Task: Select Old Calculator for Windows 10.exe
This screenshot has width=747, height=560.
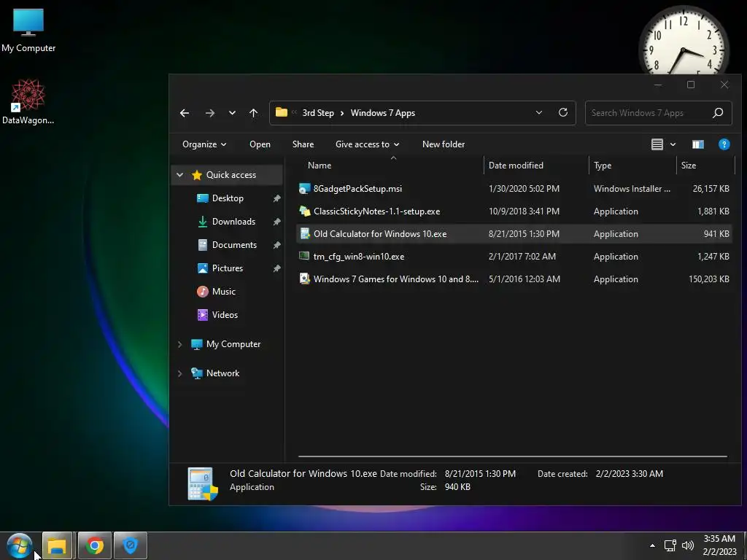Action: coord(379,234)
